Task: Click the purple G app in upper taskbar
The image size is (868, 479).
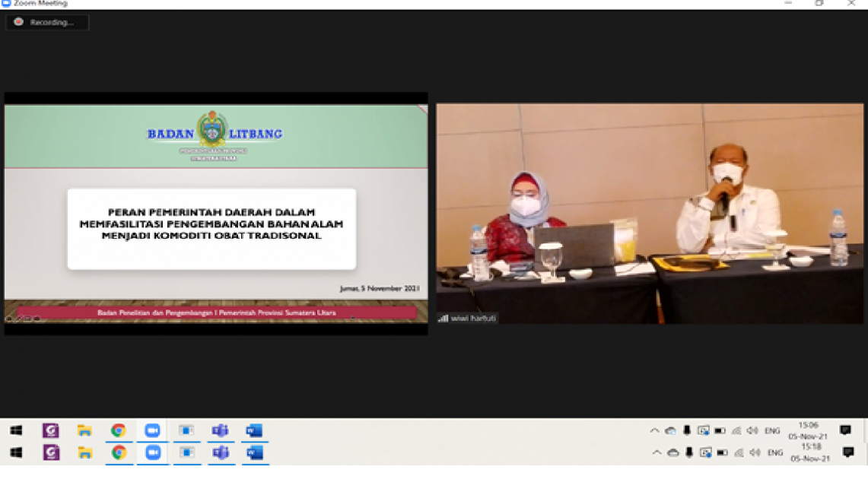Action: click(51, 430)
